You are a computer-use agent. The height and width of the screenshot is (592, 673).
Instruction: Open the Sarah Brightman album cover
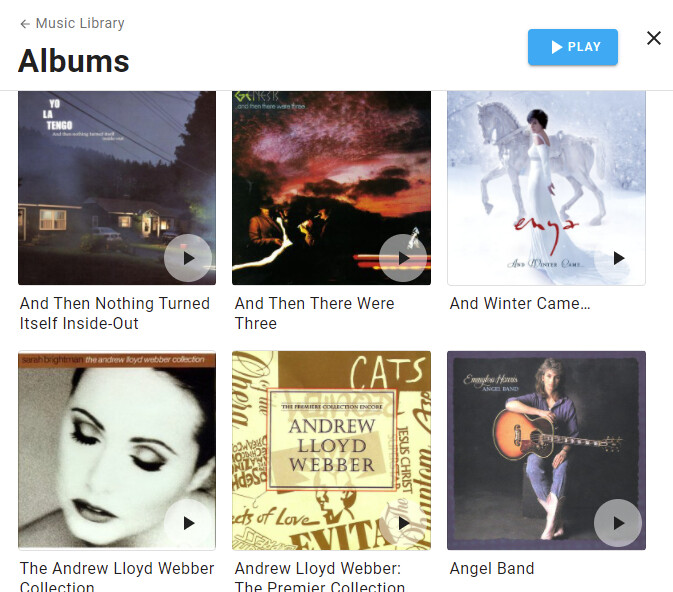click(x=117, y=450)
